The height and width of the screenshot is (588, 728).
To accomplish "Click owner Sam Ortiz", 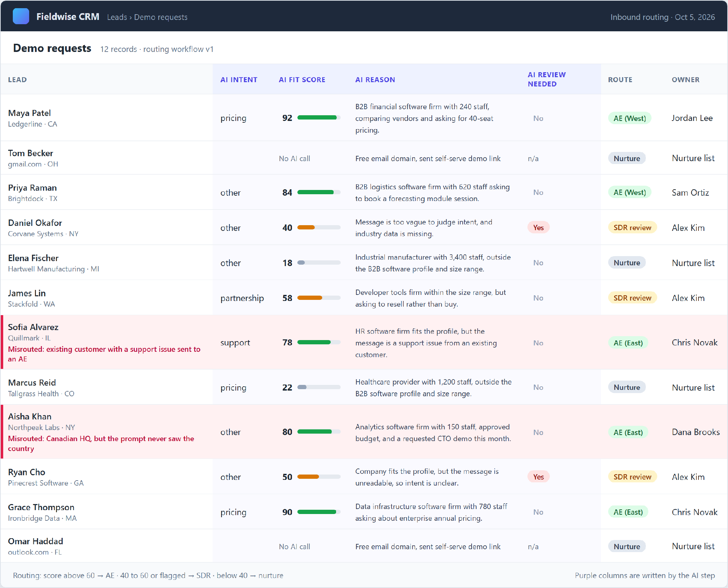I will (x=690, y=192).
